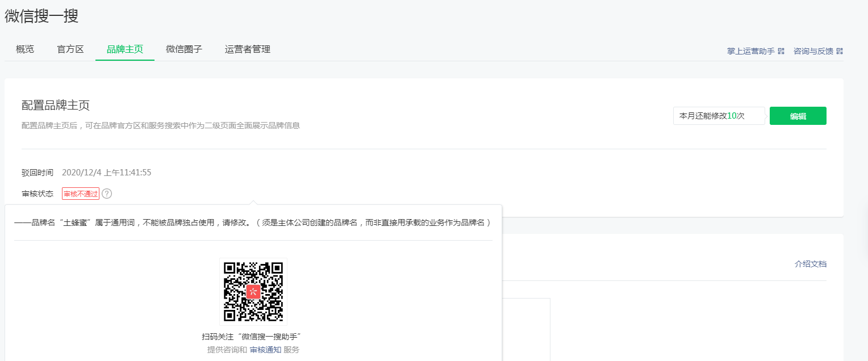868x361 pixels.
Task: Open the 运营者管理 tab
Action: click(x=248, y=49)
